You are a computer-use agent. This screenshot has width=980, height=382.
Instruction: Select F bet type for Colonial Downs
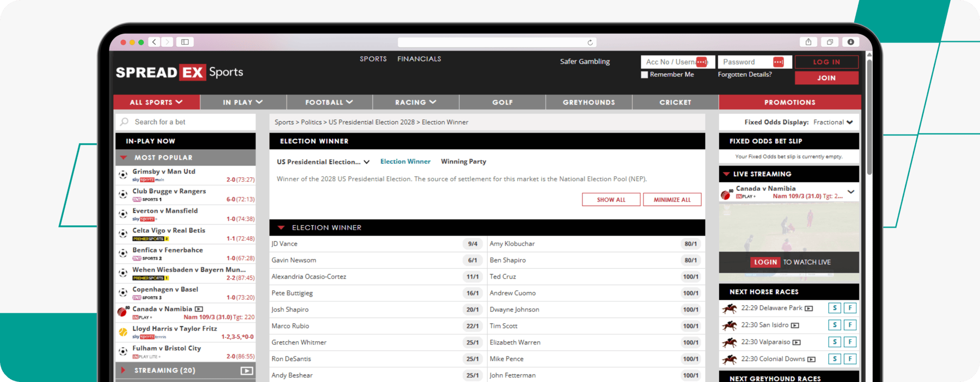coord(850,359)
